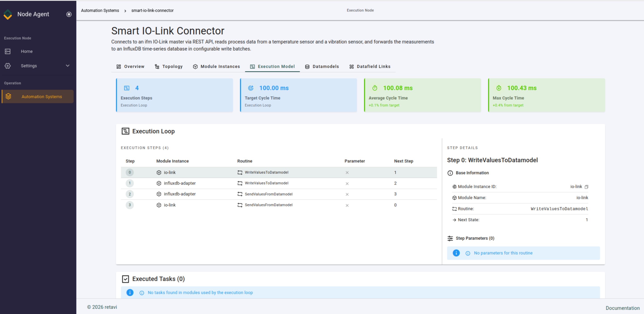644x314 pixels.
Task: Go to Automation Systems breadcrumb
Action: click(x=100, y=10)
